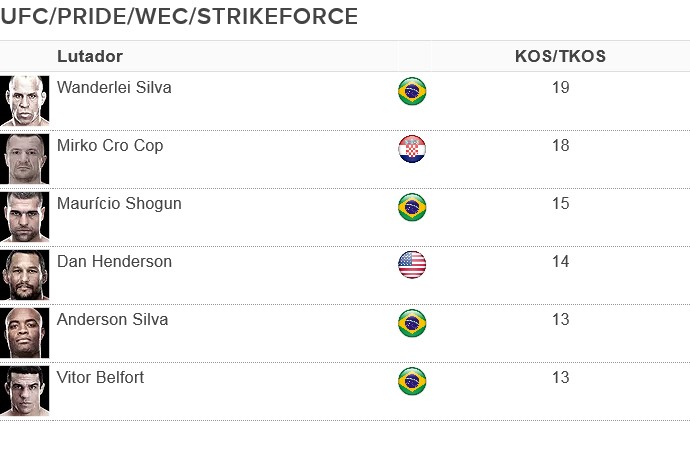Viewport: 690px width, 449px height.
Task: Click the Mirko Cro Cop name link
Action: (x=110, y=145)
